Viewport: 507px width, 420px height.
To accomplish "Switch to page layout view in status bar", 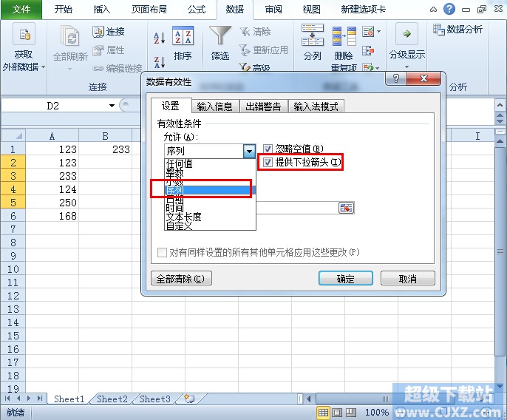I will 337,412.
